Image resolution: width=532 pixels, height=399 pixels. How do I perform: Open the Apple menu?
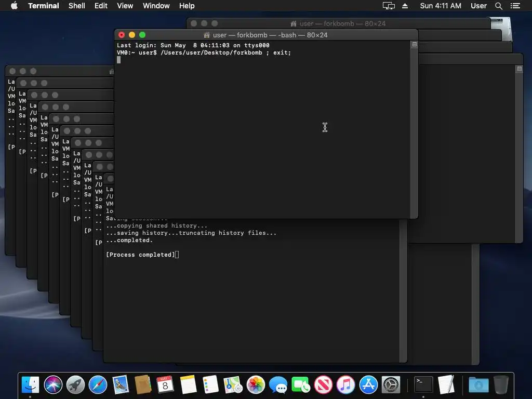(x=14, y=6)
